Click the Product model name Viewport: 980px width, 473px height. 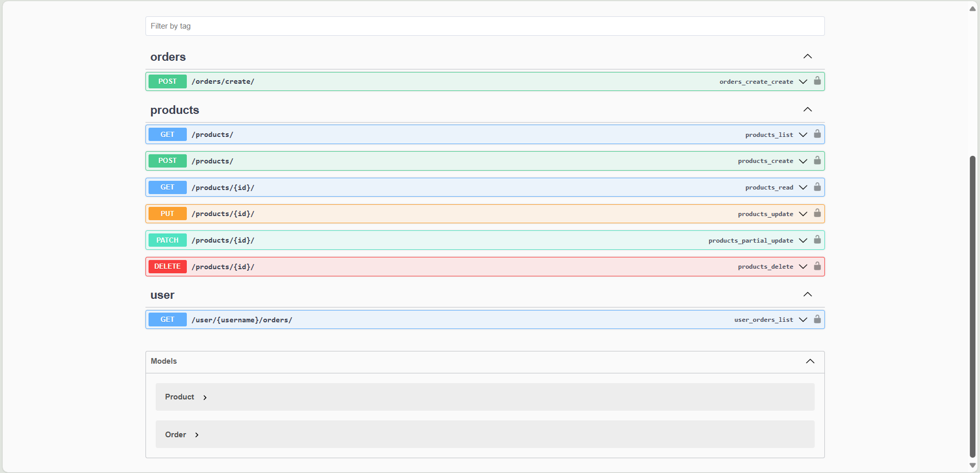[180, 397]
